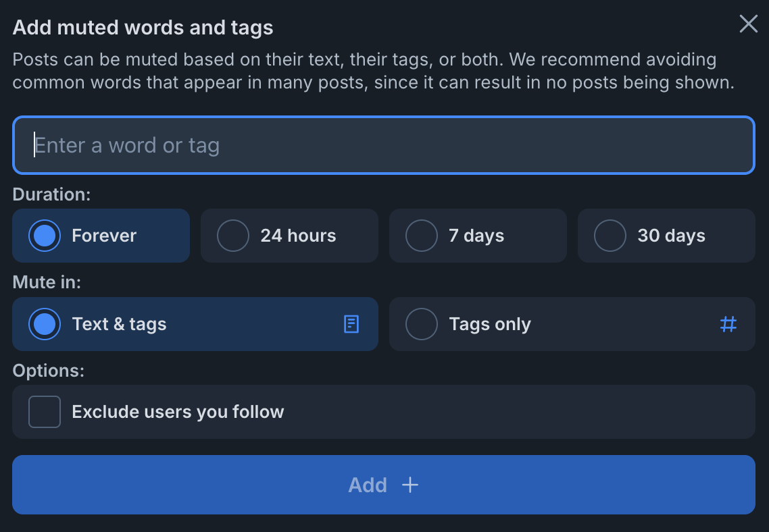Click the hashtag icon in Tags only
The width and height of the screenshot is (769, 532).
(x=728, y=324)
